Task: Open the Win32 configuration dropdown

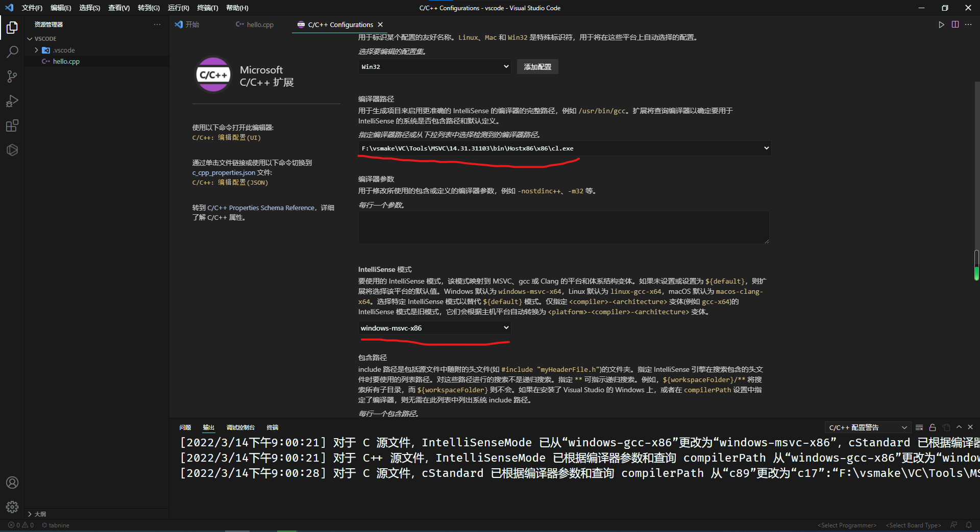Action: click(434, 67)
